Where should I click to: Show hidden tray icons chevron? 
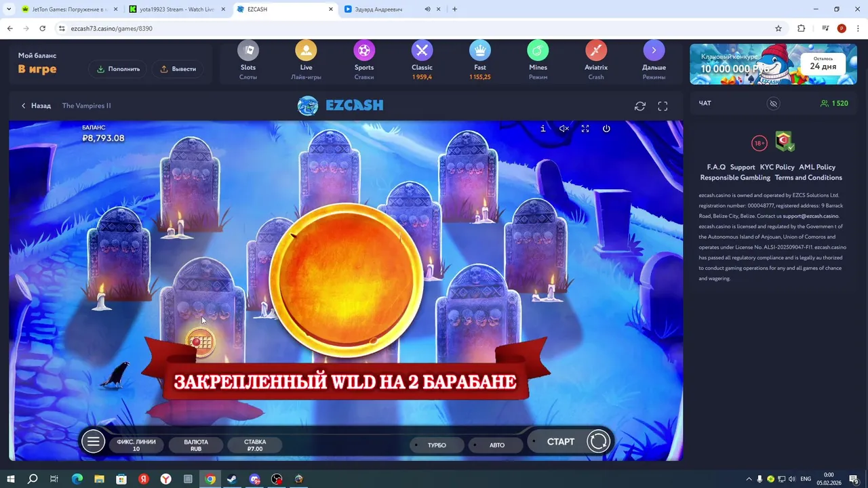749,479
